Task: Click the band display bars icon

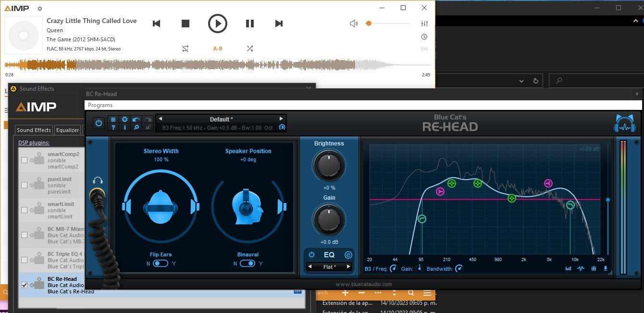Action: (x=594, y=268)
